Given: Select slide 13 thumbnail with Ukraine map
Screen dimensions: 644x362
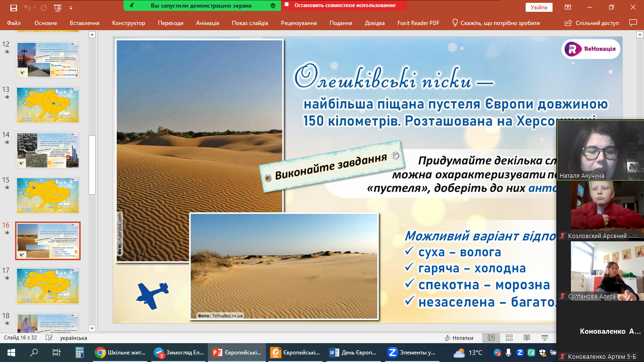Looking at the screenshot, I should pyautogui.click(x=48, y=105).
